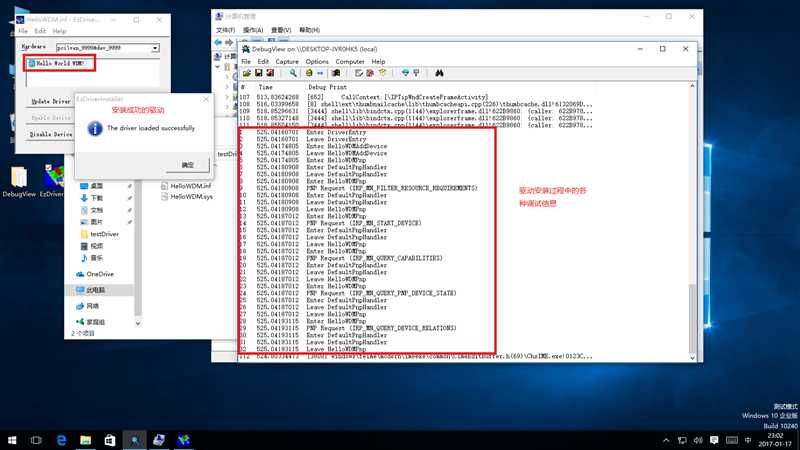Click the Time Format clock icon in DebugView
The width and height of the screenshot is (800, 450).
[359, 73]
